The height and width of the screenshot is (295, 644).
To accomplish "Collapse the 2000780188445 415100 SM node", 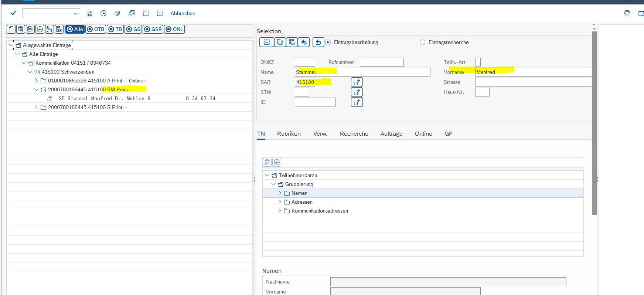I will coord(36,89).
